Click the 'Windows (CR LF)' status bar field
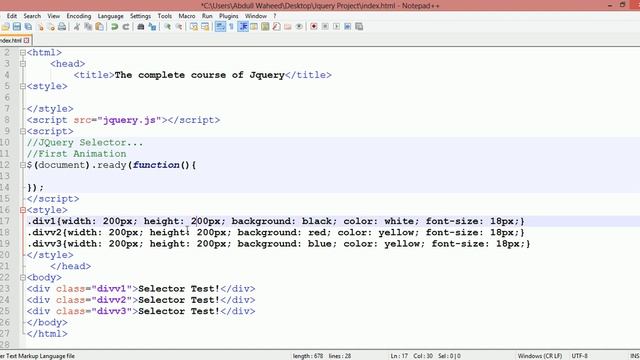640x360 pixels. pos(540,356)
